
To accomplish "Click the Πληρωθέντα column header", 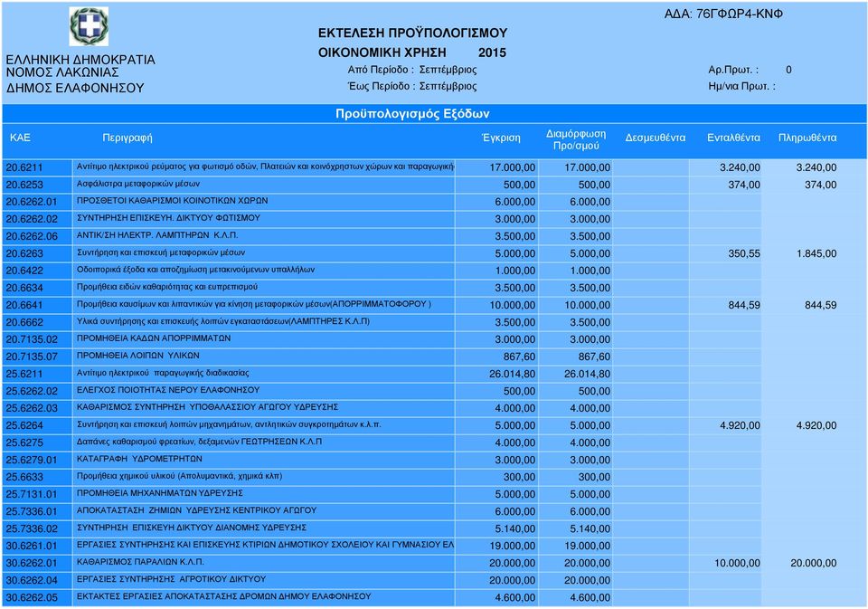I will 807,138.
